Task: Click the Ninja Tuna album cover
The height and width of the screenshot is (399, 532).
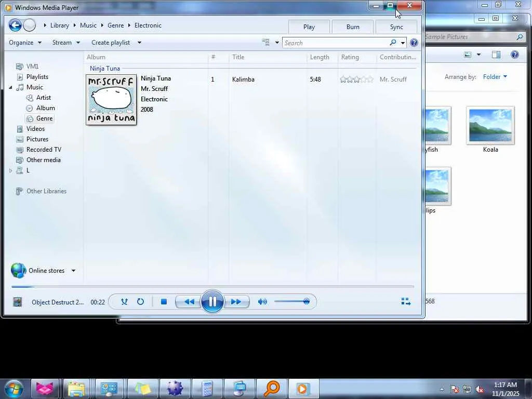Action: pos(111,100)
